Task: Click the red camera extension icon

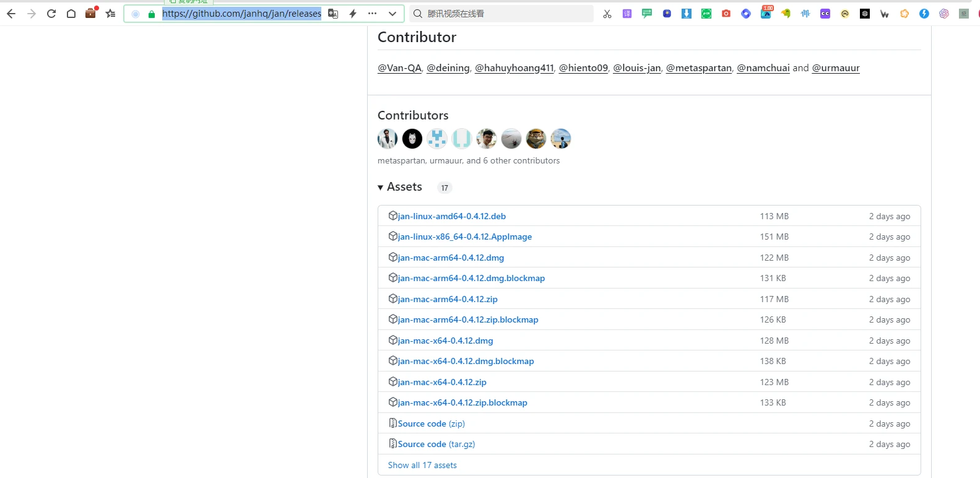Action: pos(726,14)
